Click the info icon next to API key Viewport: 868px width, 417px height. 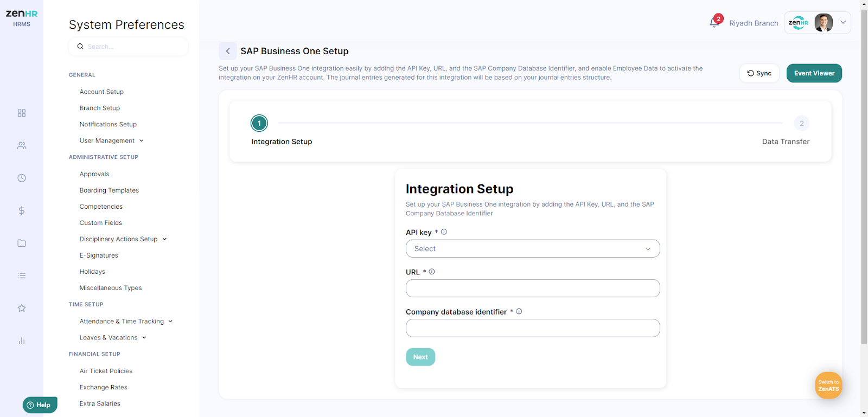click(444, 232)
